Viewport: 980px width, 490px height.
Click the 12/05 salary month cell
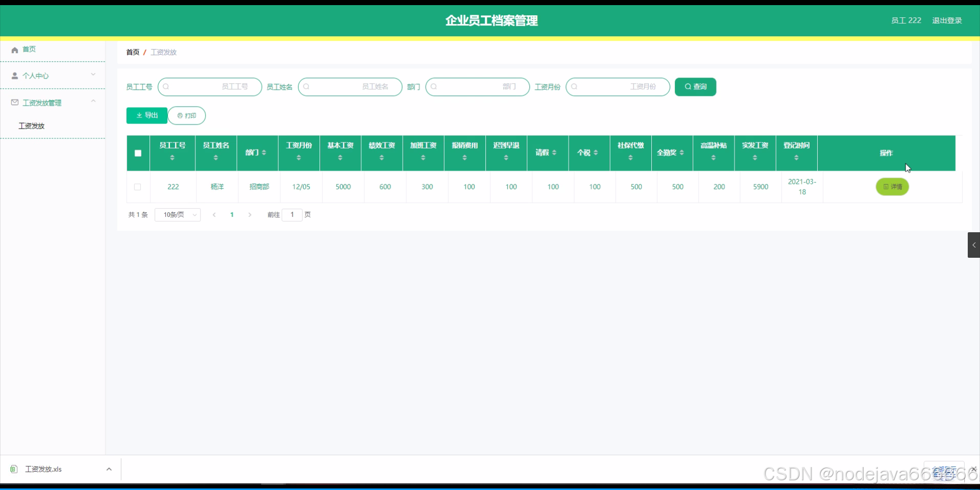pyautogui.click(x=301, y=187)
